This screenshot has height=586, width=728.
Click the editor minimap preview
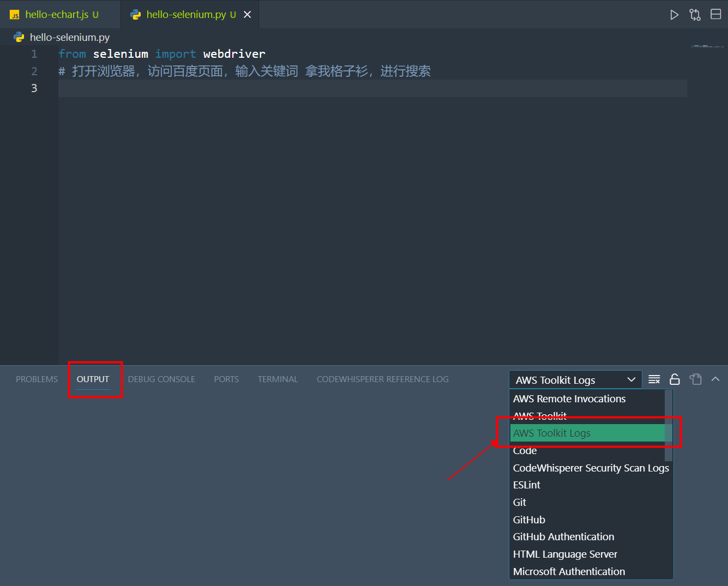(707, 47)
